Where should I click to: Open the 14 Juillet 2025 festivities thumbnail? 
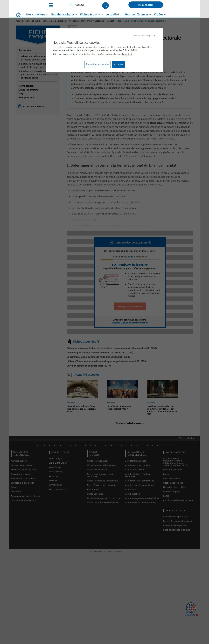pos(122,389)
